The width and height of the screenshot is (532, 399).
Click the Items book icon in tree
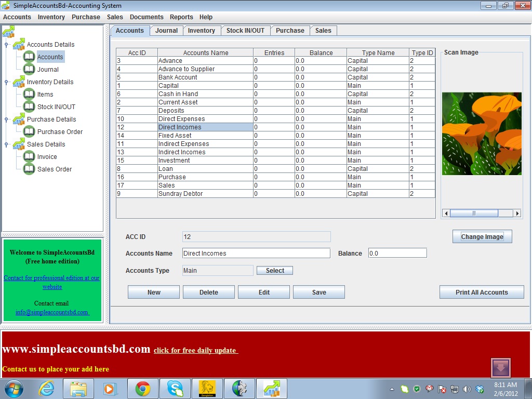click(29, 94)
